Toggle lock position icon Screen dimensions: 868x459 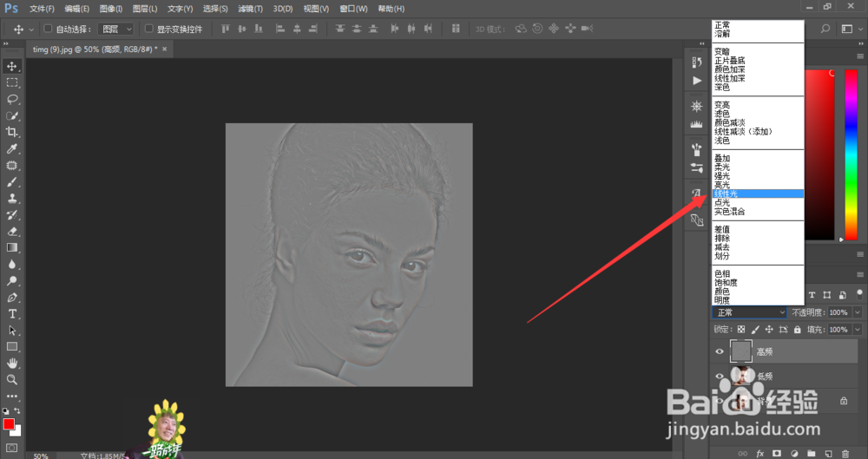(x=769, y=330)
